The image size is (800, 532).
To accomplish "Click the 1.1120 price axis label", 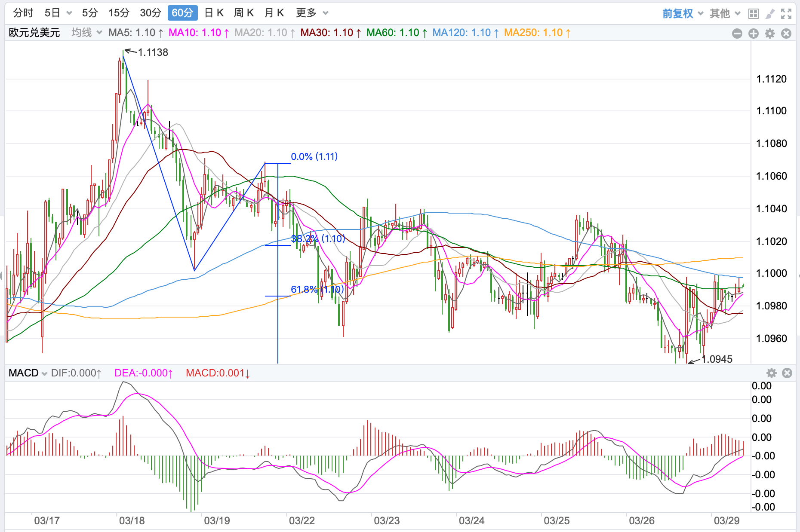I will point(772,79).
